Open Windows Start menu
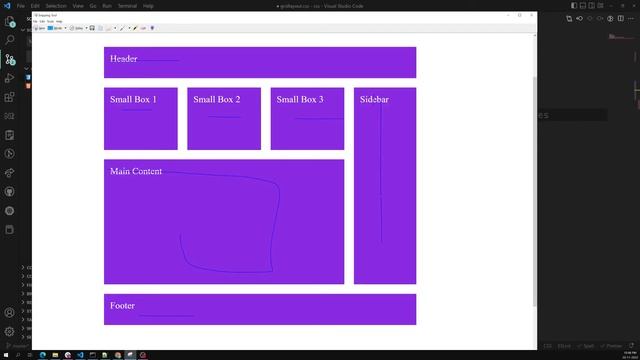This screenshot has width=640, height=360. [6, 355]
